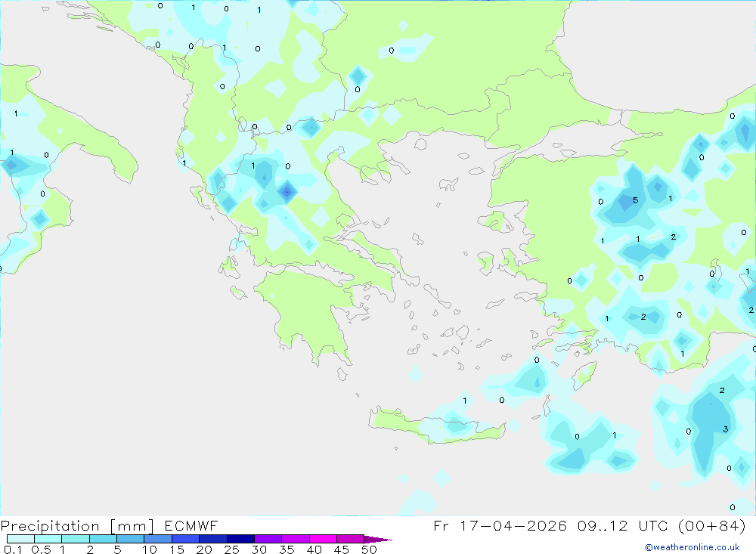The height and width of the screenshot is (554, 756).
Task: Click the '5' precipitation value on map
Action: tap(636, 200)
